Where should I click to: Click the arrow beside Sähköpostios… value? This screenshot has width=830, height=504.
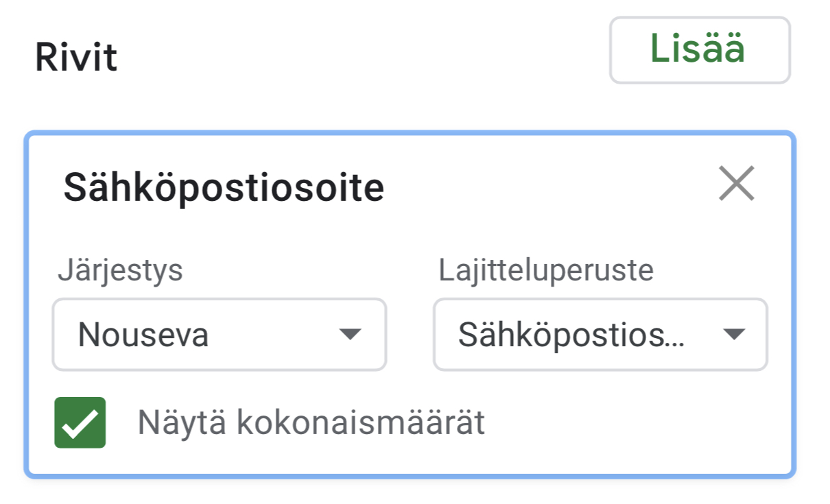click(x=734, y=335)
